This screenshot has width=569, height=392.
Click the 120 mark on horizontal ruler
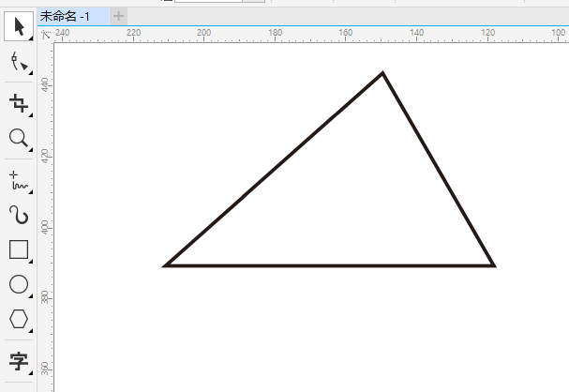click(488, 32)
